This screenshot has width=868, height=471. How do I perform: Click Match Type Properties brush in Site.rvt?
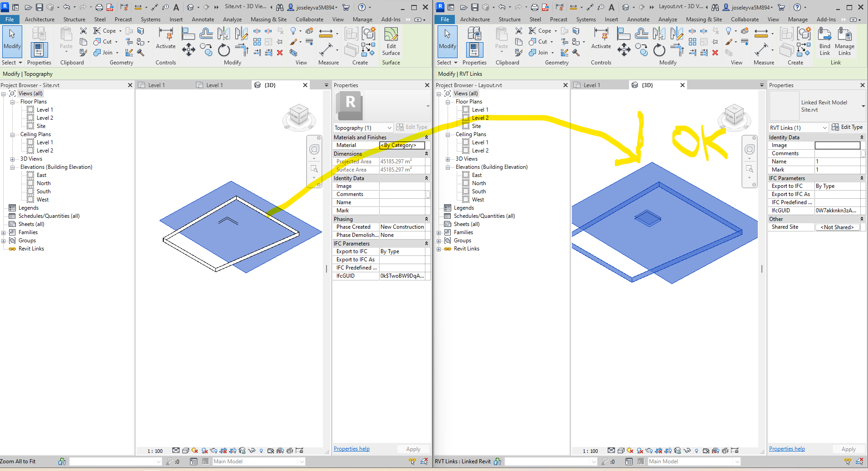pyautogui.click(x=83, y=53)
